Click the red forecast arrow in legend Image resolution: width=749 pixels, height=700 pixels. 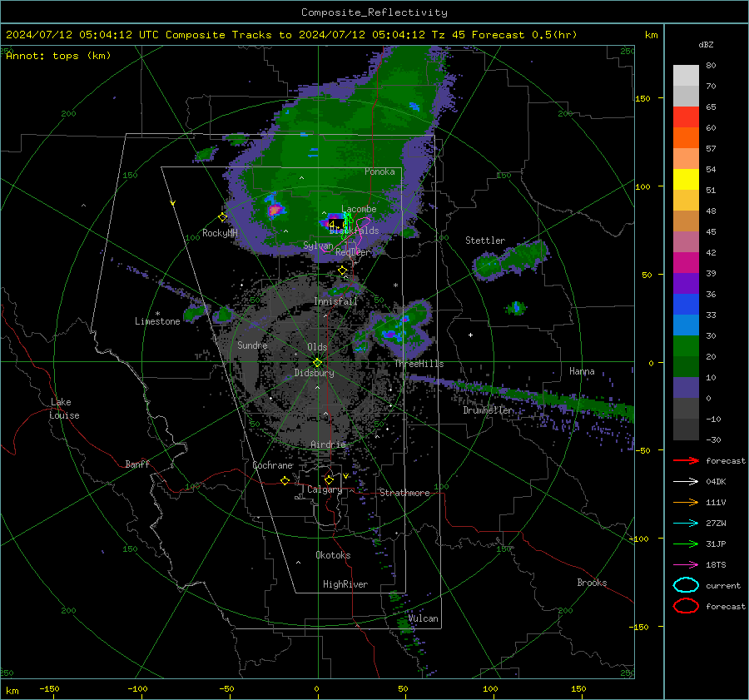tap(686, 460)
